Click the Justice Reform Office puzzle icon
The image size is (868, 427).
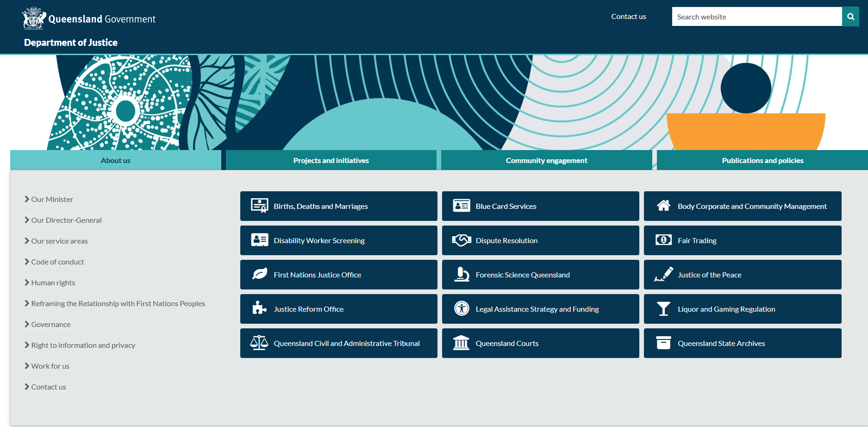[259, 308]
